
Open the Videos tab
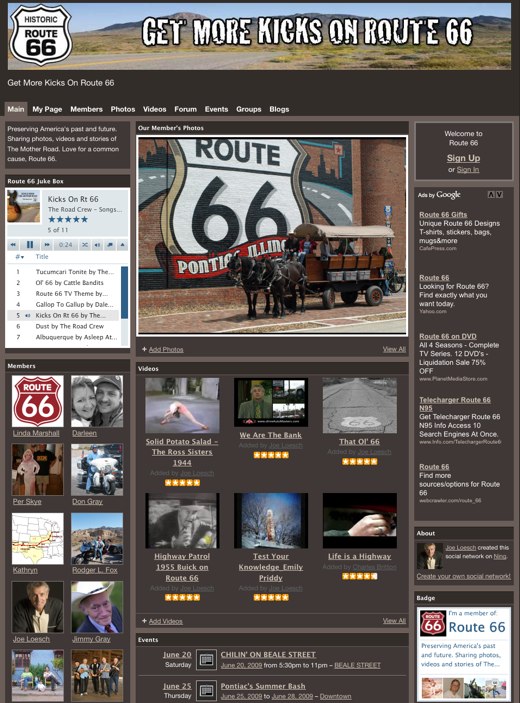155,109
